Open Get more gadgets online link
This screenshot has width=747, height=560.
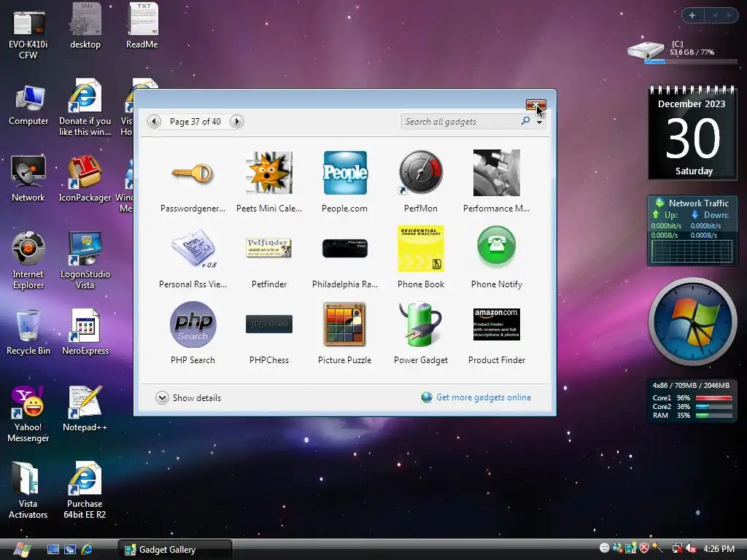coord(484,397)
